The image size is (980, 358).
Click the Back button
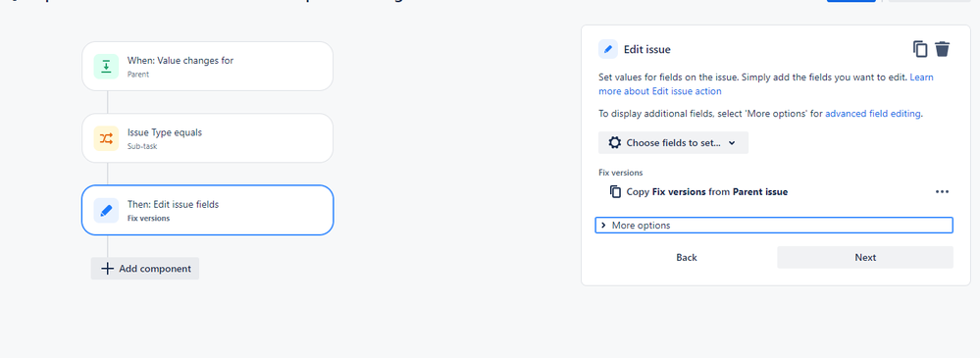(x=687, y=257)
